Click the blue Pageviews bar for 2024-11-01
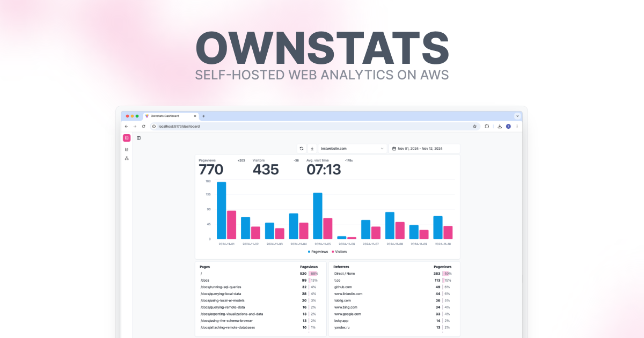The image size is (644, 338). pyautogui.click(x=221, y=210)
